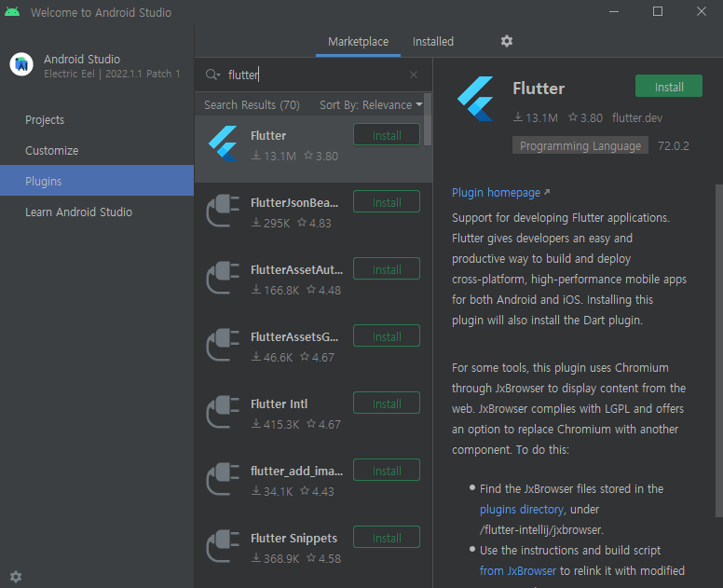723x588 pixels.
Task: Install the Flutter Intl plugin
Action: click(x=387, y=403)
